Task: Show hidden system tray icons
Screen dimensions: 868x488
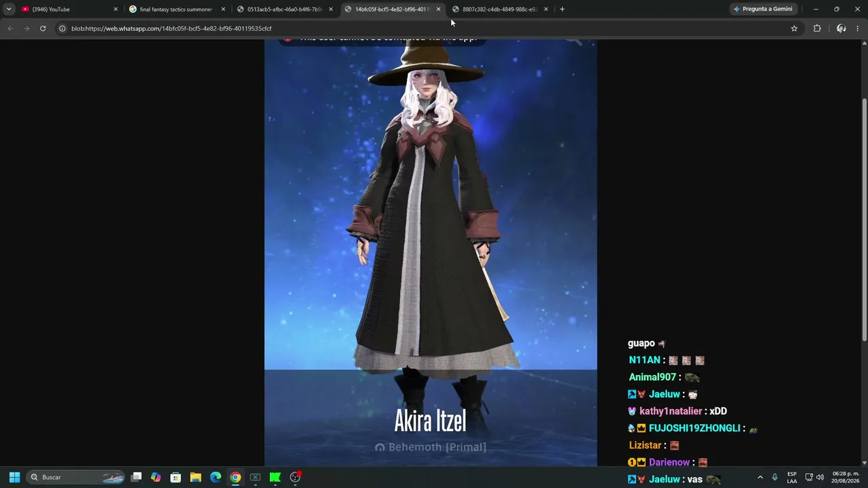Action: [760, 477]
